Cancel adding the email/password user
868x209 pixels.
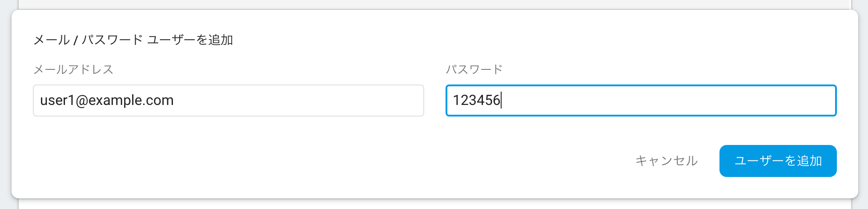[x=666, y=161]
